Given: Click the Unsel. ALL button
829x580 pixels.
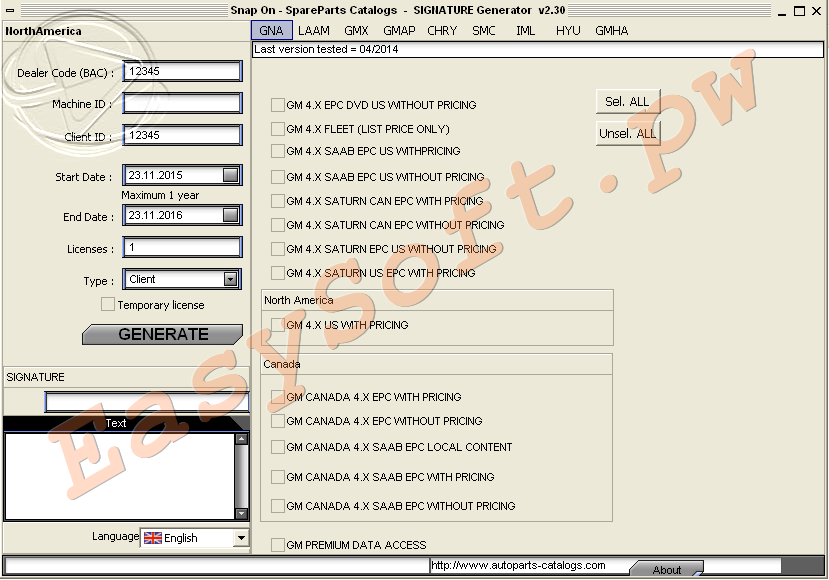Looking at the screenshot, I should [628, 134].
